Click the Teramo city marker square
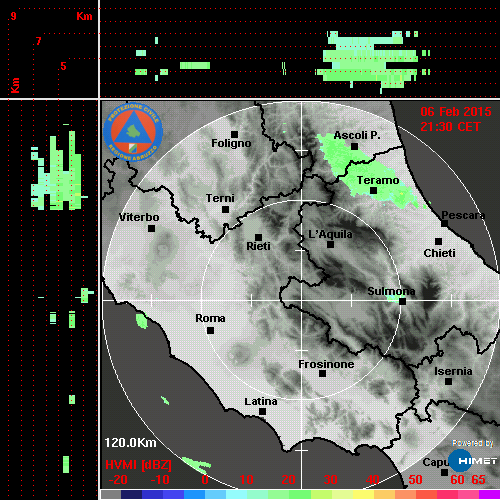This screenshot has width=500, height=500. pyautogui.click(x=374, y=191)
